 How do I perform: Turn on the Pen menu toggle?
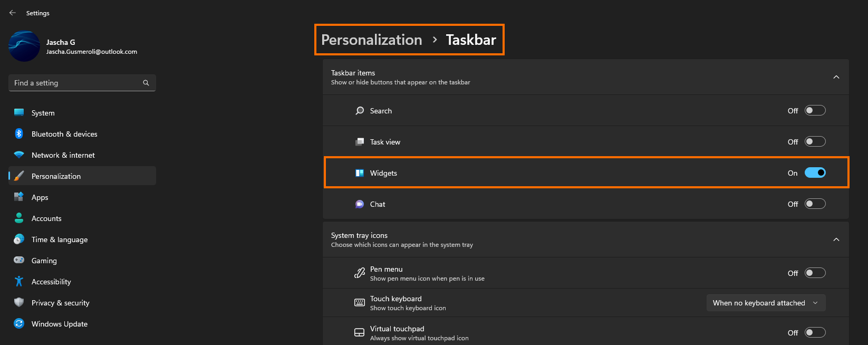[815, 273]
